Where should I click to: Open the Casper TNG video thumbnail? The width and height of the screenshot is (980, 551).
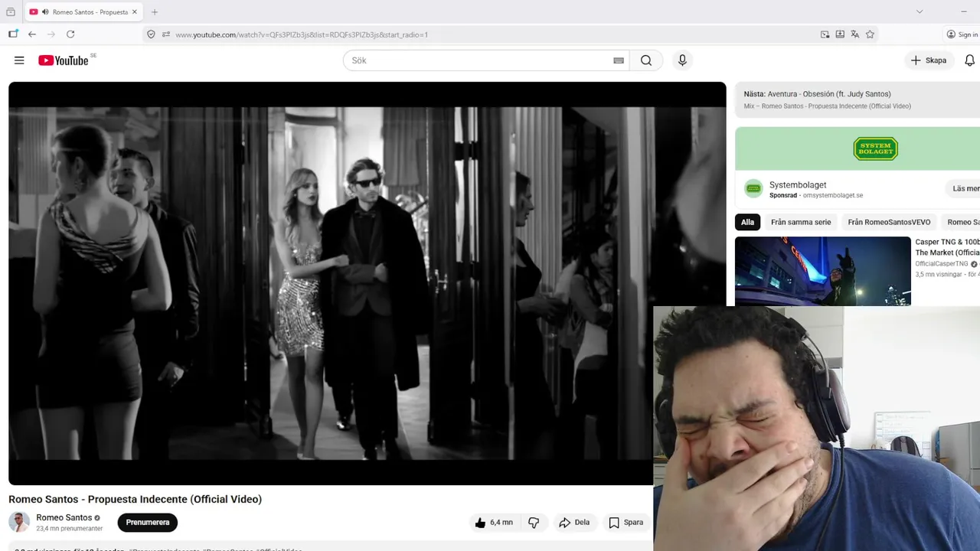tap(823, 271)
